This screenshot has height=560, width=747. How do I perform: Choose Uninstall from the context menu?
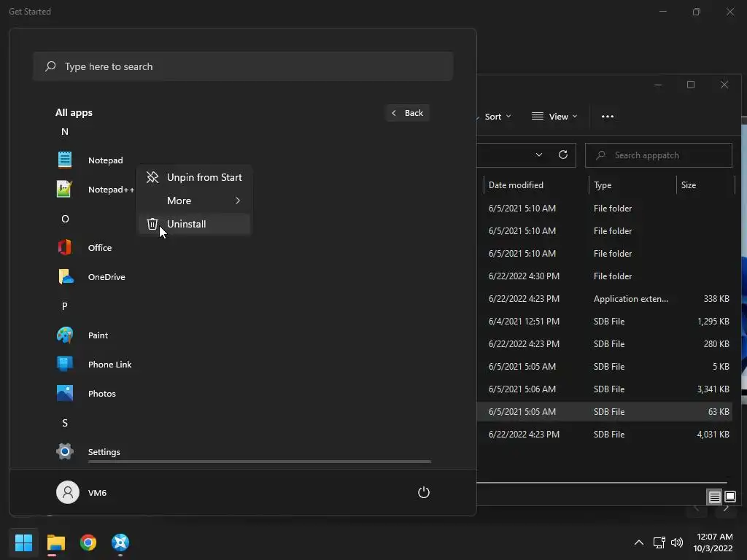[x=194, y=224]
